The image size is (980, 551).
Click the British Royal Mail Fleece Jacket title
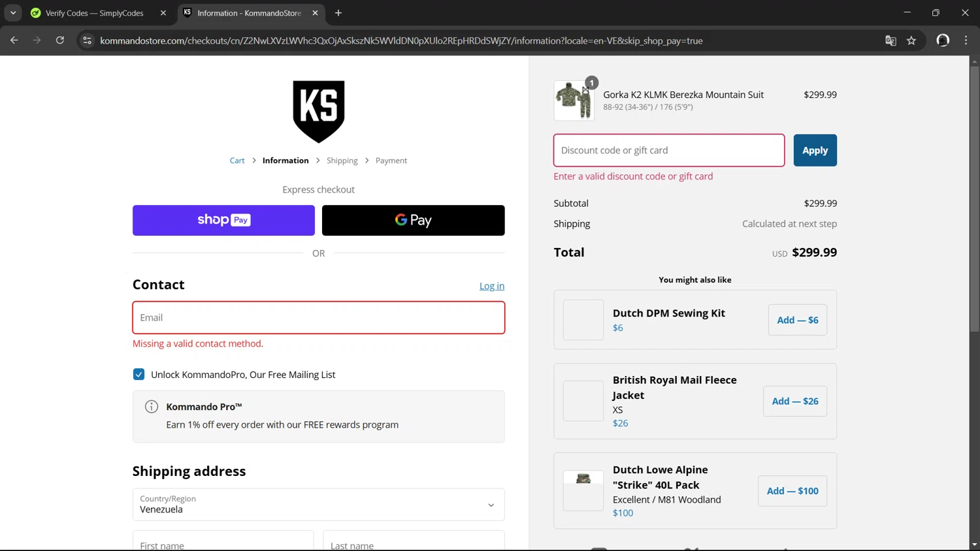[674, 388]
